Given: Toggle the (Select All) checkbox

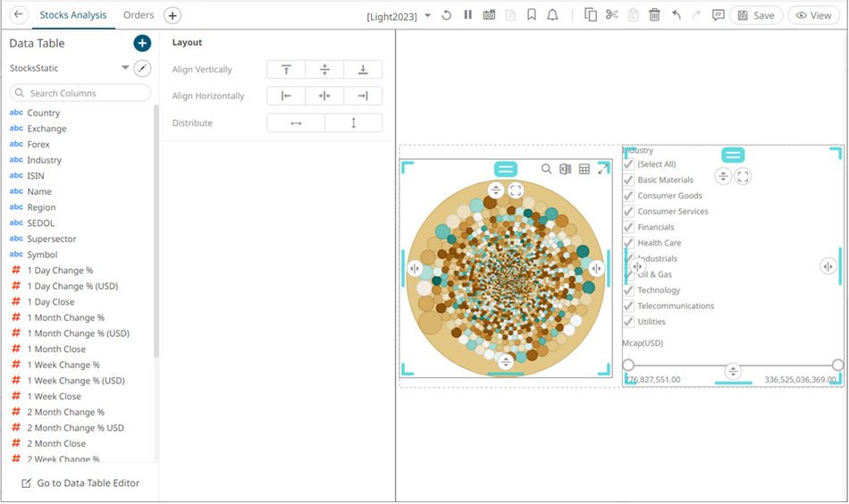Looking at the screenshot, I should coord(629,164).
